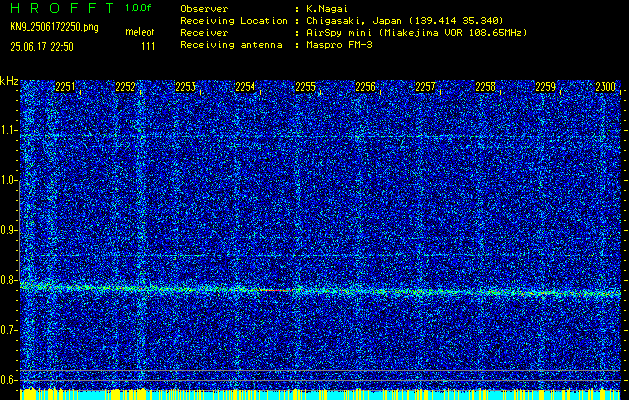Click the yellow-cyan intensity bar at the bottom

pyautogui.click(x=320, y=394)
